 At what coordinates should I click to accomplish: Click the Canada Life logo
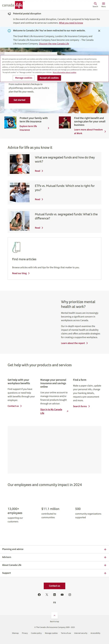[13, 5]
